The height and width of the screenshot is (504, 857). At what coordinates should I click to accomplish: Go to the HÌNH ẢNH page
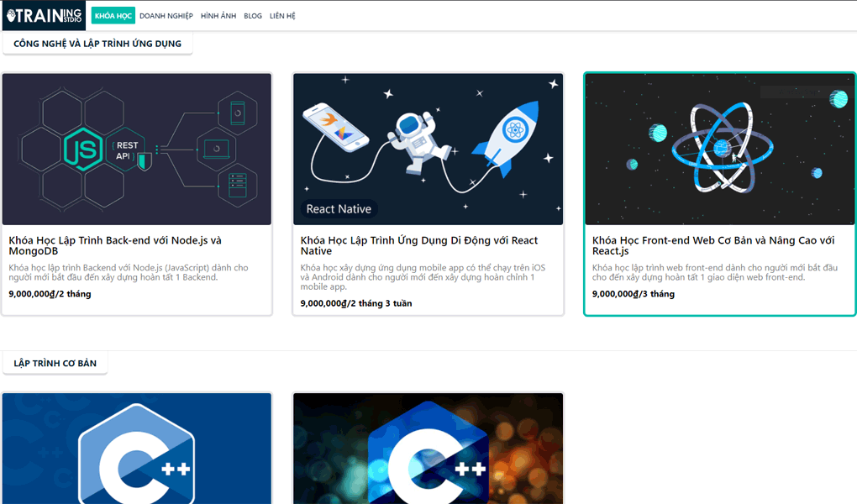(218, 16)
